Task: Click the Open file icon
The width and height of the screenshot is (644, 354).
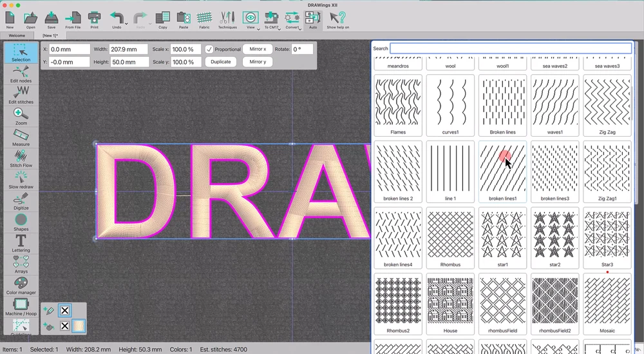Action: (x=31, y=19)
